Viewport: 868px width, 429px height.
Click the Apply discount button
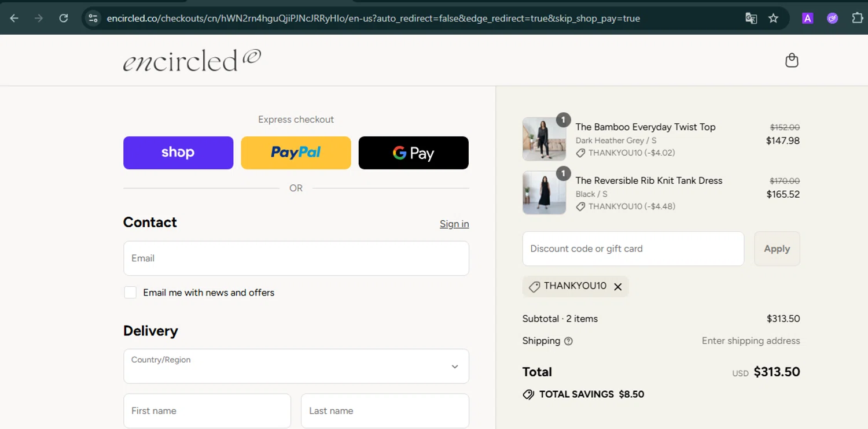click(x=777, y=249)
